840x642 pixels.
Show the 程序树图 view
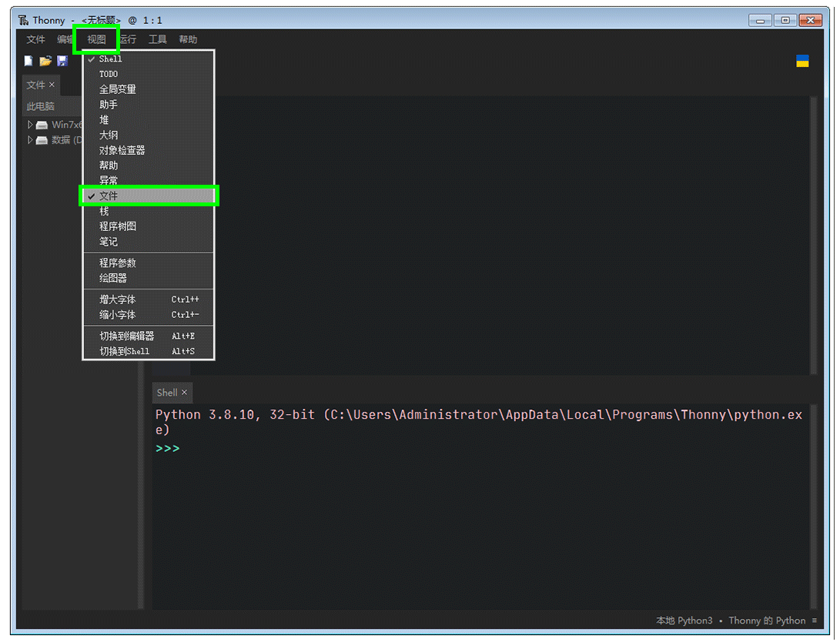[149, 226]
